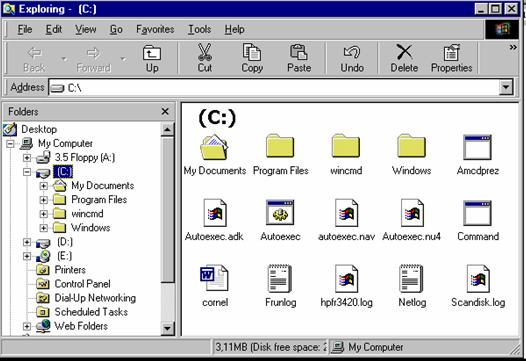526x361 pixels.
Task: Select the wincmd folder icon in file pane
Action: (x=346, y=146)
